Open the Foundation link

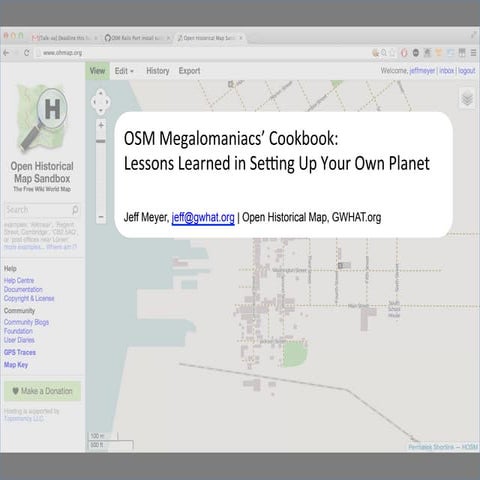tap(18, 331)
